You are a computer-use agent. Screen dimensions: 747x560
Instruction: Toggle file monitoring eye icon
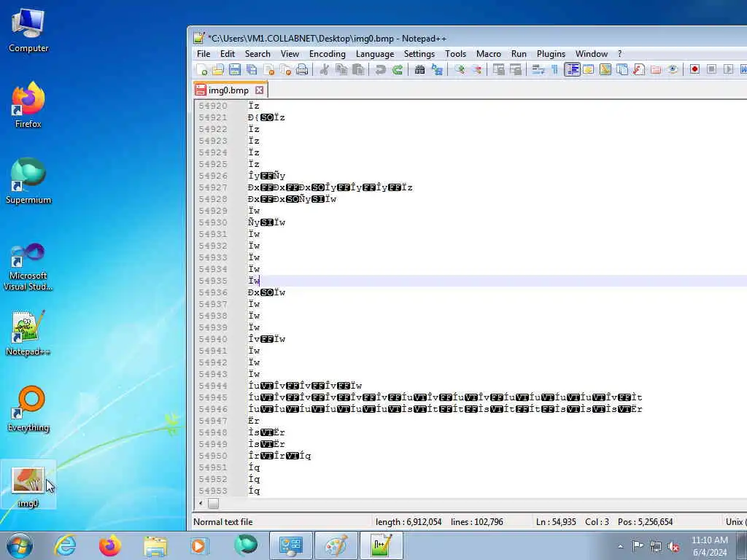pos(672,70)
